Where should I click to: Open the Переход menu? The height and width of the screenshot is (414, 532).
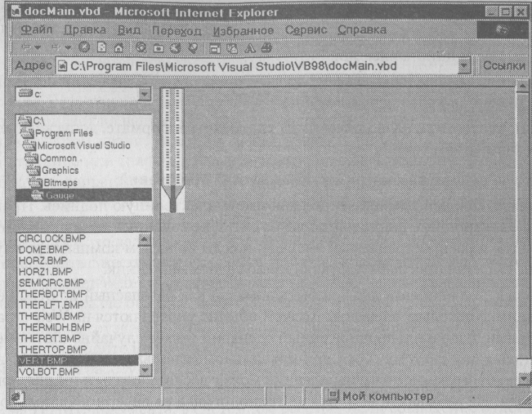pos(177,31)
